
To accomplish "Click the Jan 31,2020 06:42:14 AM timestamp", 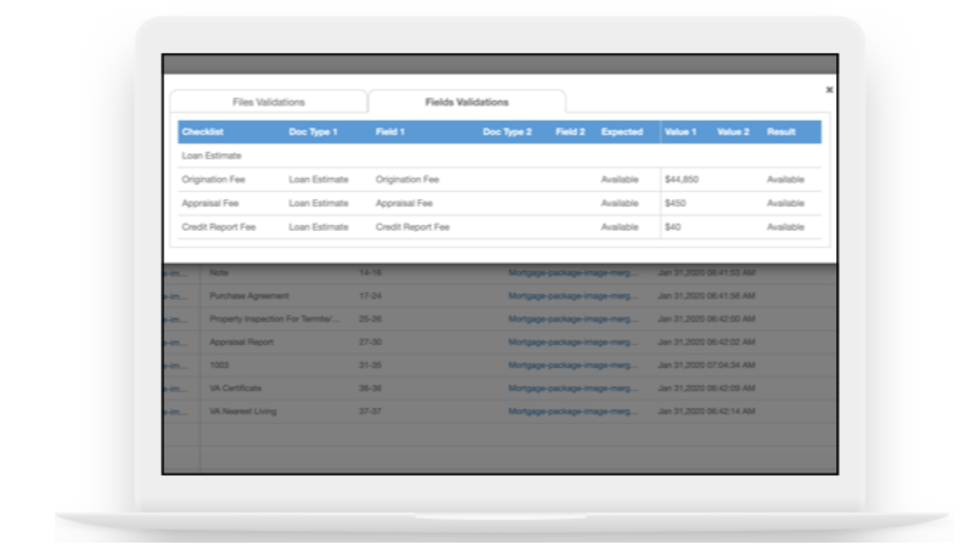I will pos(707,412).
